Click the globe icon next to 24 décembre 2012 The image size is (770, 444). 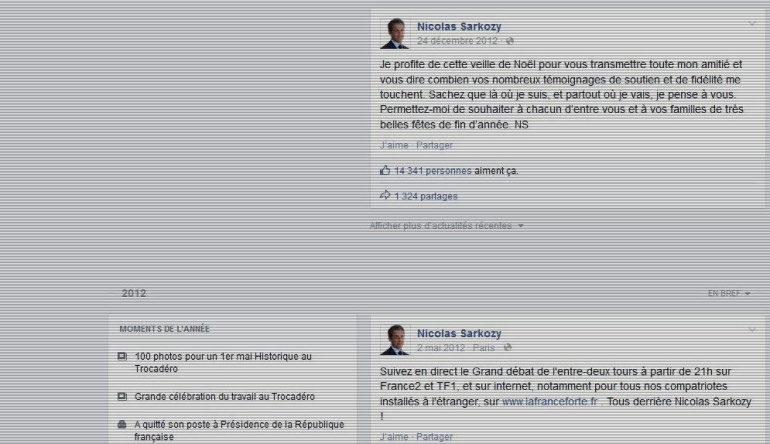pyautogui.click(x=510, y=41)
